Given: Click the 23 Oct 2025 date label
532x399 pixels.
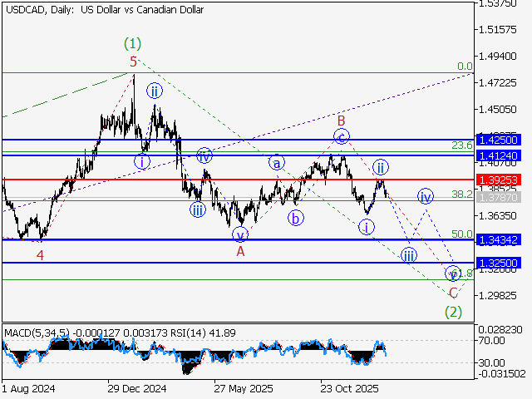Looking at the screenshot, I should point(349,388).
